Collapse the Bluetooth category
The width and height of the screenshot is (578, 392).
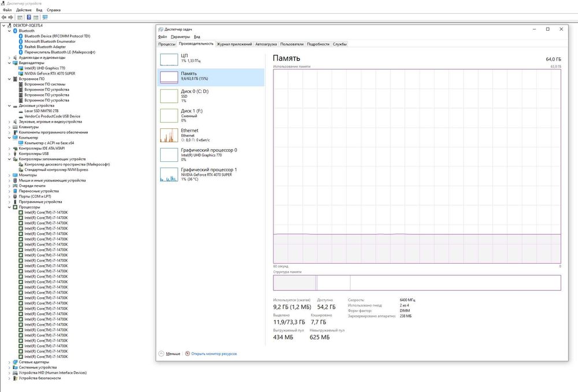(9, 31)
